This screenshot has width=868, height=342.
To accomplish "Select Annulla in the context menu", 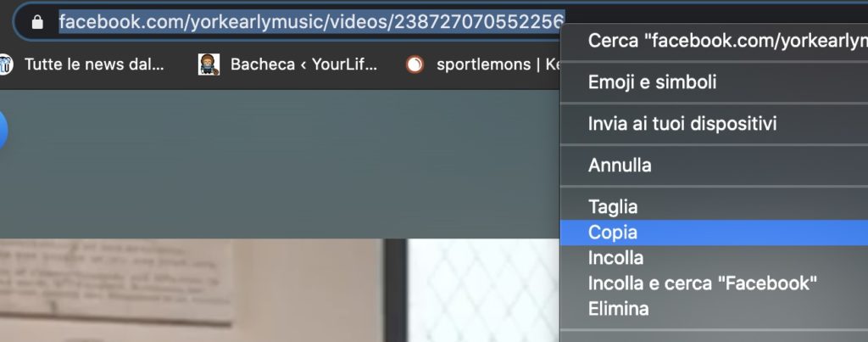I will (714, 165).
